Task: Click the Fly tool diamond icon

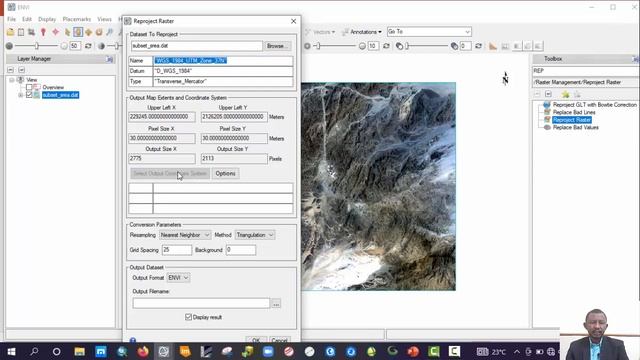Action: [x=89, y=32]
